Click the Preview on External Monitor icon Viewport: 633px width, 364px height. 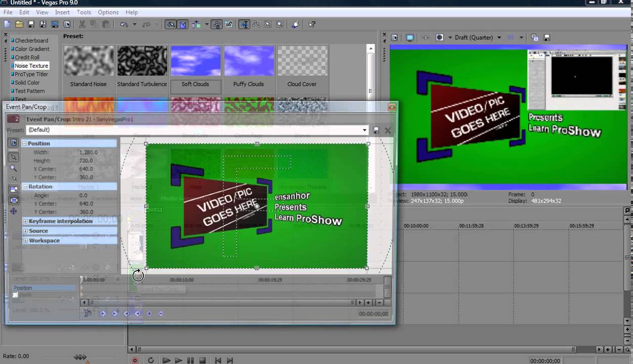point(410,37)
